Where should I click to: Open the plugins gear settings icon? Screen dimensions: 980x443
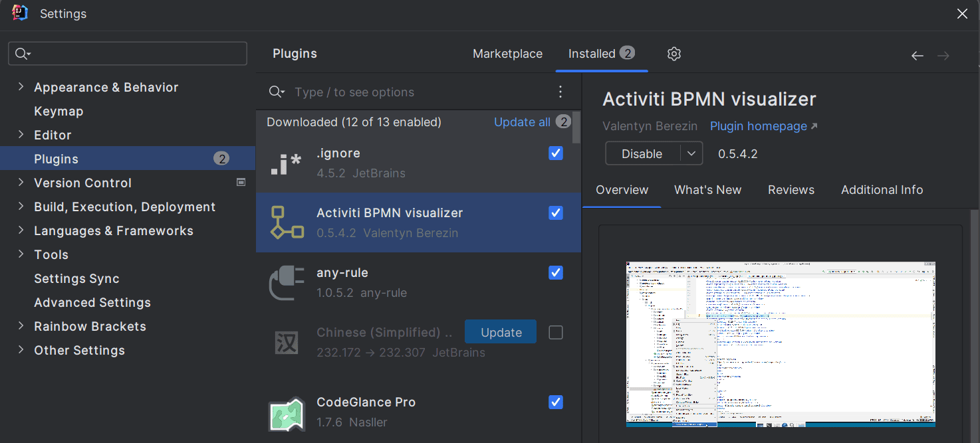pos(674,54)
